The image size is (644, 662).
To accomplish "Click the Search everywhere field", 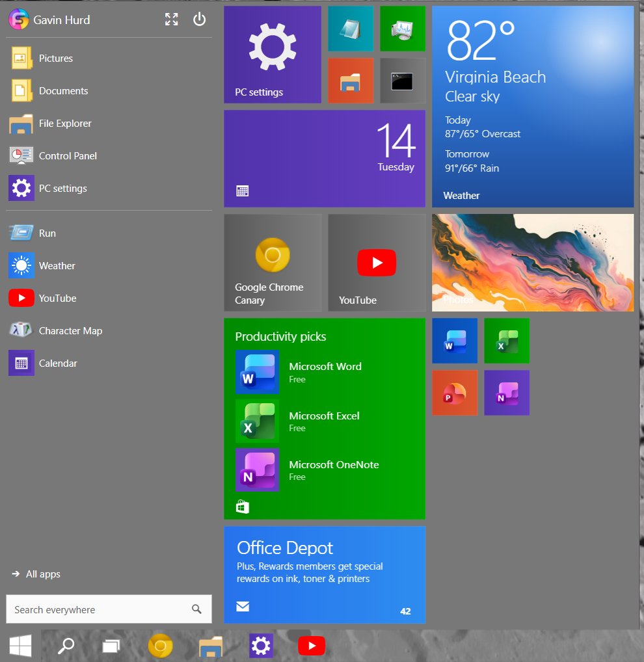I will click(x=109, y=609).
